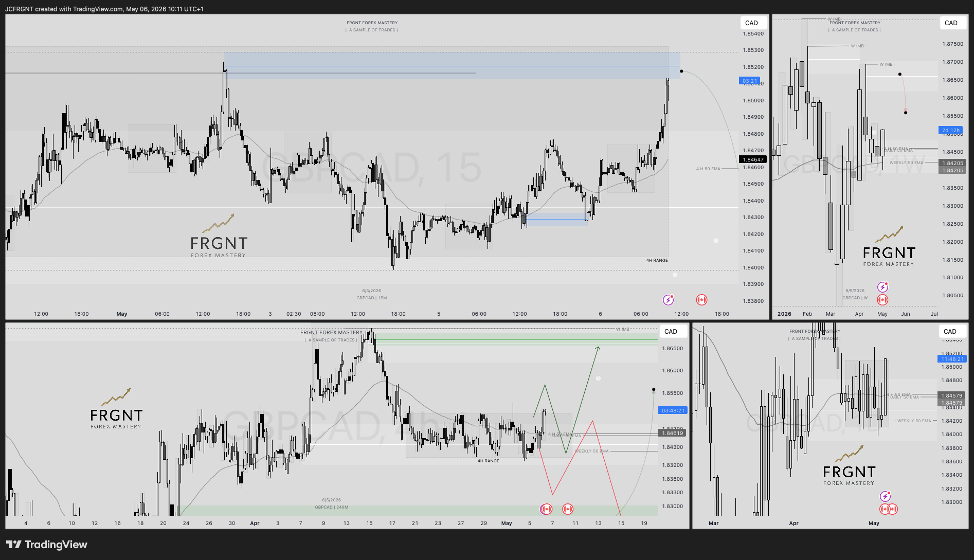Click the black forecast dot at the 15-minute chart top

tap(681, 71)
